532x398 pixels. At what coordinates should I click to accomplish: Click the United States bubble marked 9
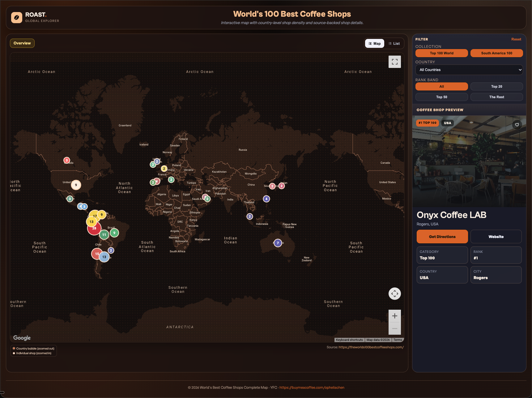point(76,185)
